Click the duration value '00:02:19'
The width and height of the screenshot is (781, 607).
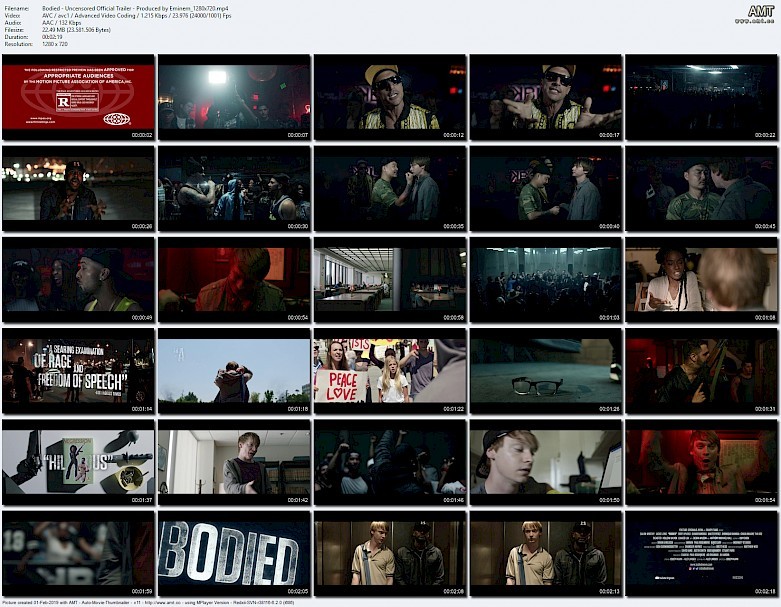click(x=52, y=37)
